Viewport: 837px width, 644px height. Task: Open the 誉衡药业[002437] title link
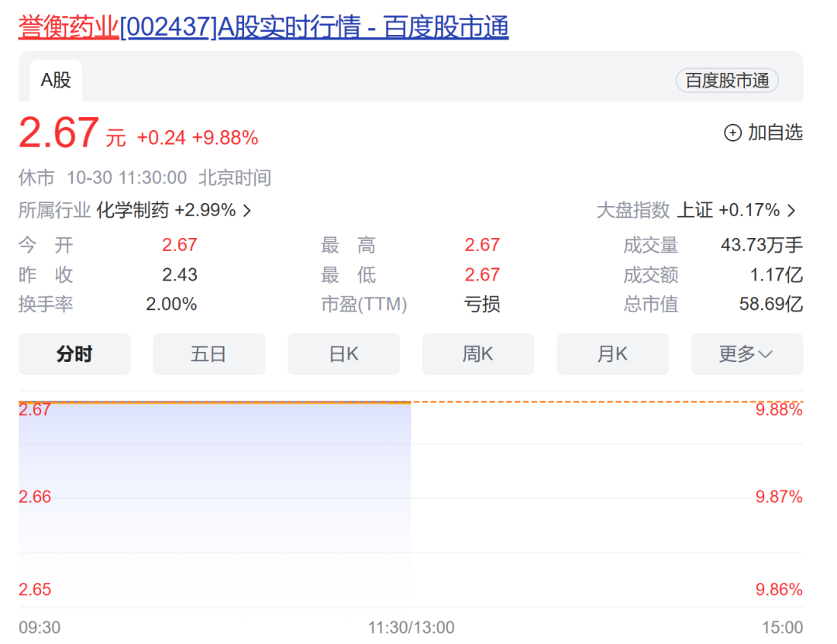[263, 26]
